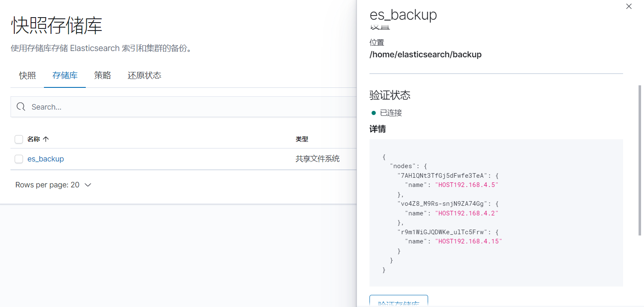Select the 共享文件系统 type cell
This screenshot has height=307, width=644.
coord(318,159)
